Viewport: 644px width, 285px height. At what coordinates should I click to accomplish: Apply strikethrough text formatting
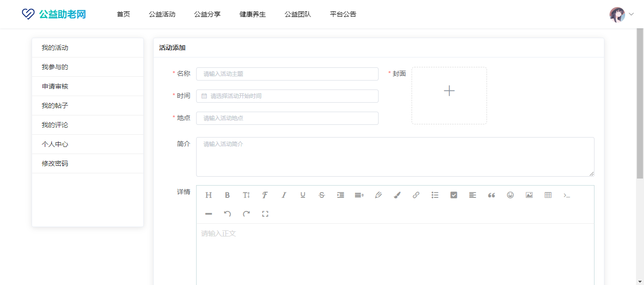322,195
